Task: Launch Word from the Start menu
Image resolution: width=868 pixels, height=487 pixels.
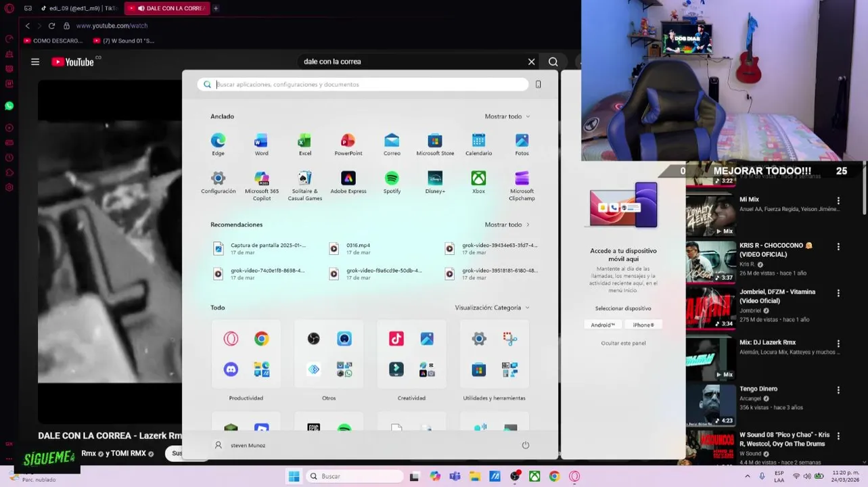Action: click(x=261, y=144)
